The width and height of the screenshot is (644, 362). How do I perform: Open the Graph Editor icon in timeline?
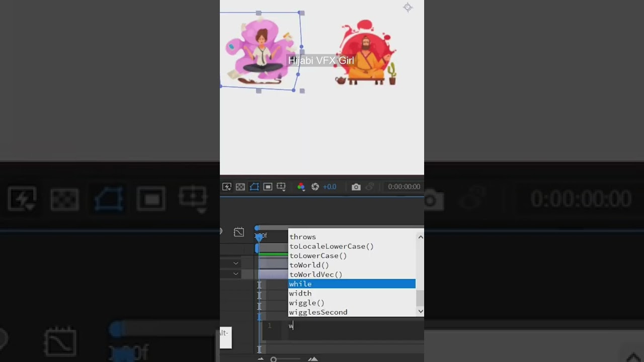pos(239,232)
